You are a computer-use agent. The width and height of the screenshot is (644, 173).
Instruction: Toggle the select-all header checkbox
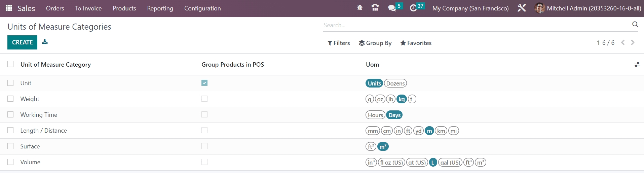pyautogui.click(x=11, y=64)
